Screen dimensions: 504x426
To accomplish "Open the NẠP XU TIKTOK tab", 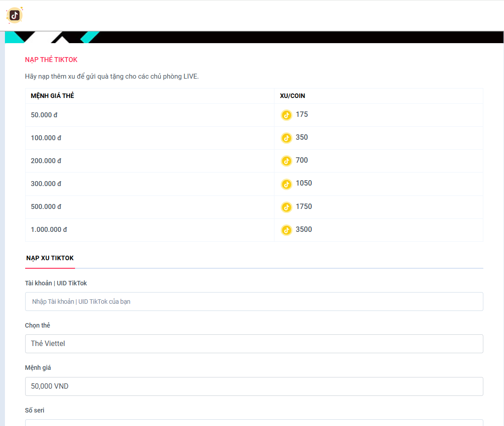I will point(50,258).
